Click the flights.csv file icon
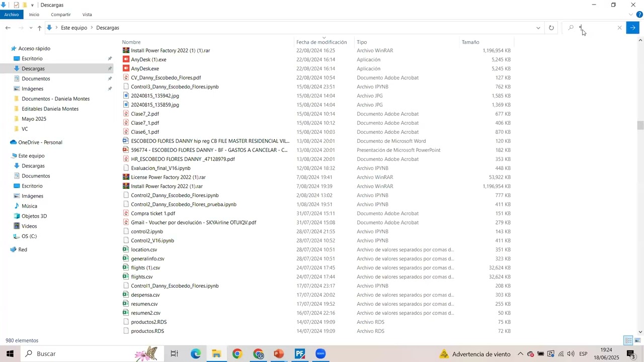 126,277
